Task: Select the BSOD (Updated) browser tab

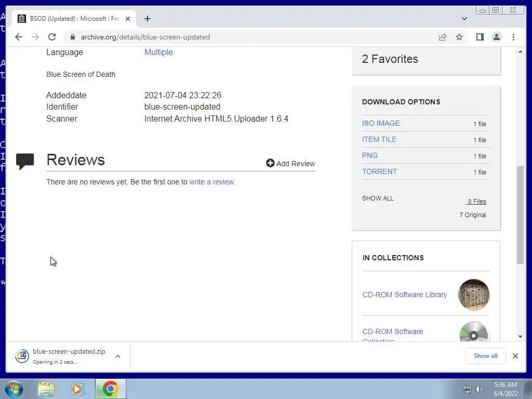Action: click(74, 19)
